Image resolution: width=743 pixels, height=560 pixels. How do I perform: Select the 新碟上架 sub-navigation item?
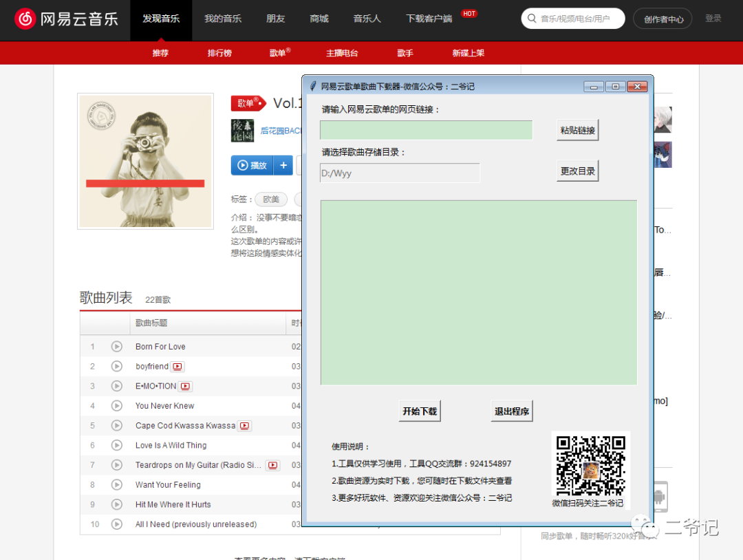click(x=469, y=53)
